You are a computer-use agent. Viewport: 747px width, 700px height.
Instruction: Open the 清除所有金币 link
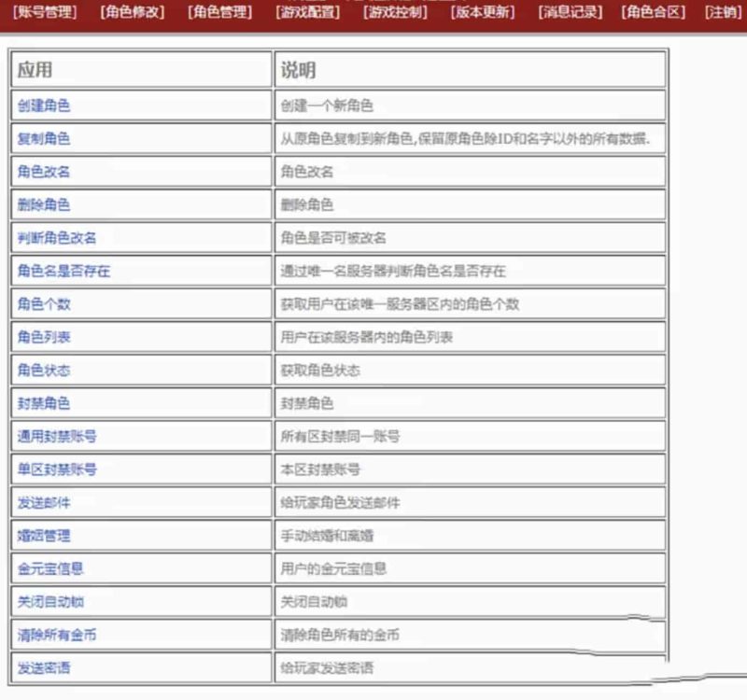(x=57, y=635)
